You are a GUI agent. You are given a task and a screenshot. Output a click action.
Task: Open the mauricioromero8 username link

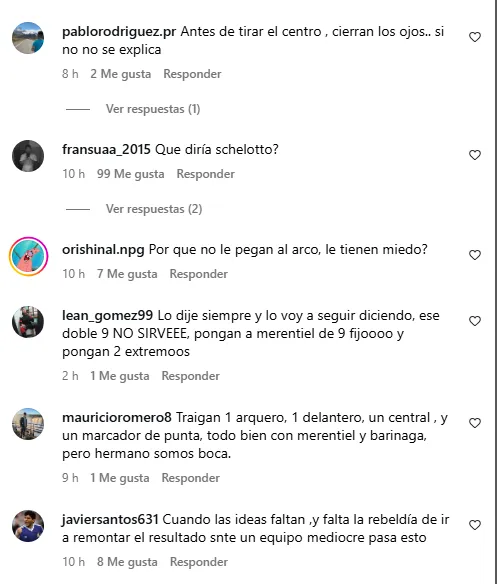117,418
